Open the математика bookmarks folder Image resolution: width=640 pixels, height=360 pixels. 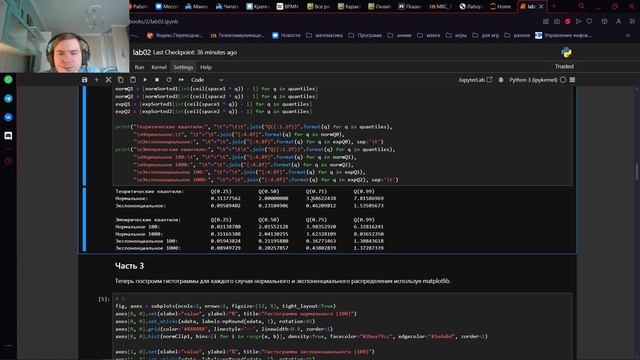(324, 36)
